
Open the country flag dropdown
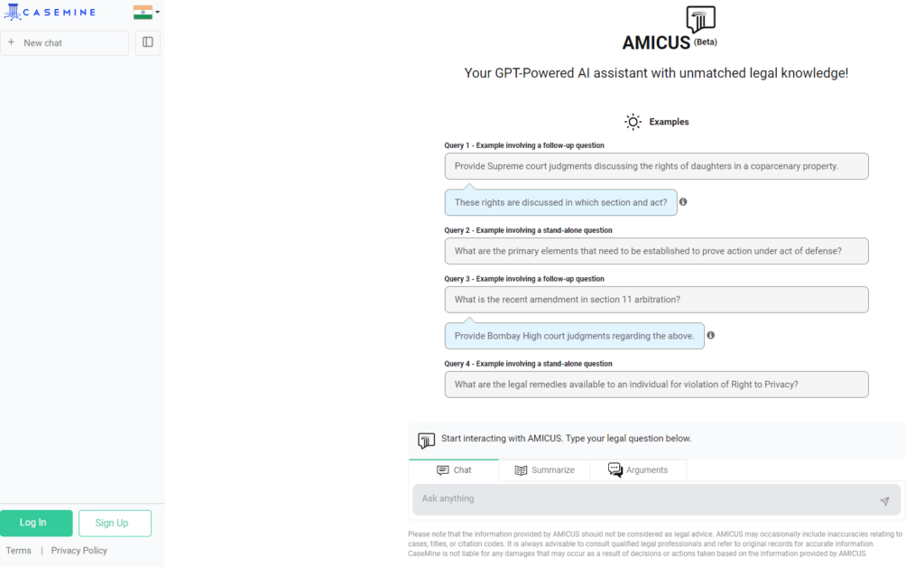[x=146, y=13]
